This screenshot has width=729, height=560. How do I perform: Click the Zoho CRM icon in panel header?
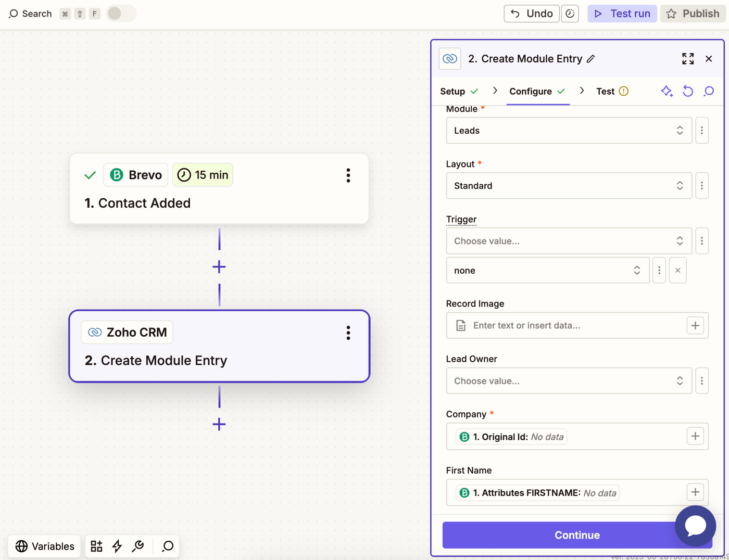point(450,59)
